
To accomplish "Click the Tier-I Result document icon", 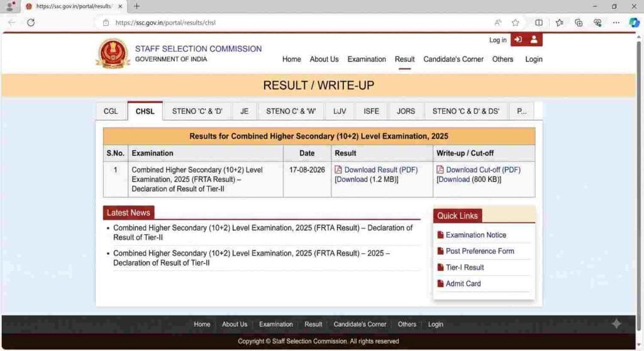I will (x=440, y=267).
